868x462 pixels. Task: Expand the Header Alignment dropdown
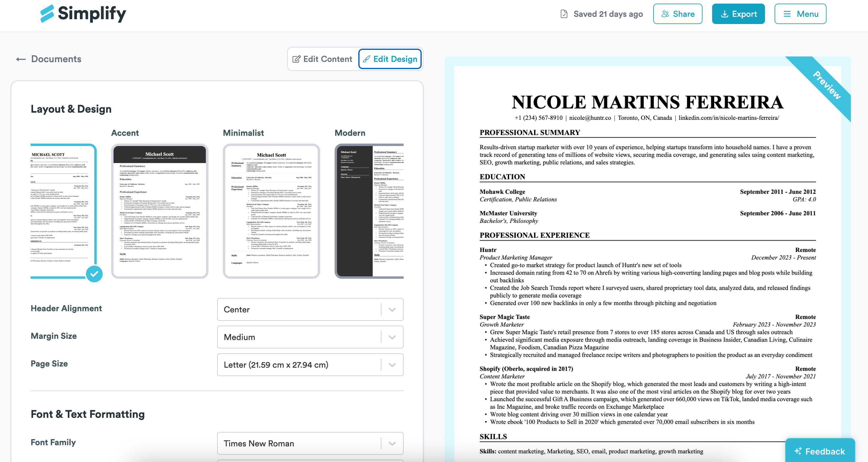pyautogui.click(x=310, y=309)
